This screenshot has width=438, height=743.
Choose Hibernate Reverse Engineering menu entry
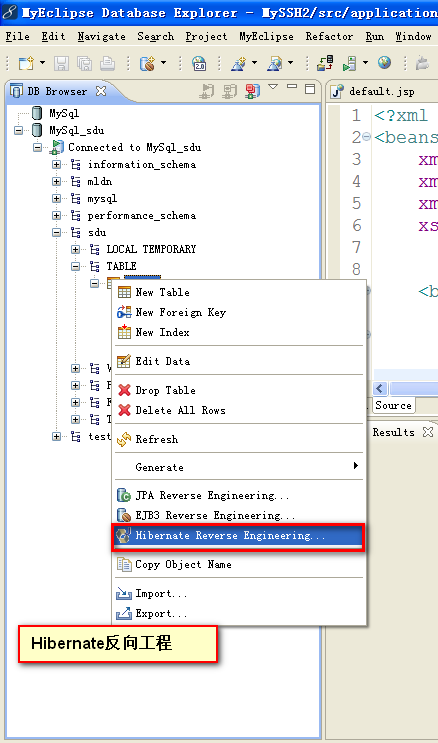point(239,535)
